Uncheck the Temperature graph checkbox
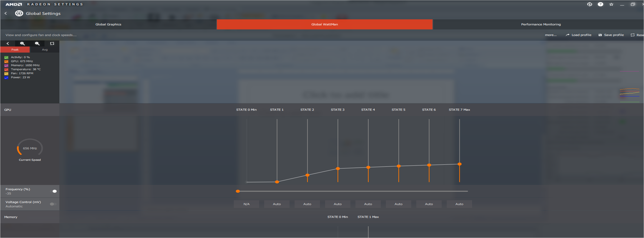Screen dimensions: 644x238 click(6, 69)
